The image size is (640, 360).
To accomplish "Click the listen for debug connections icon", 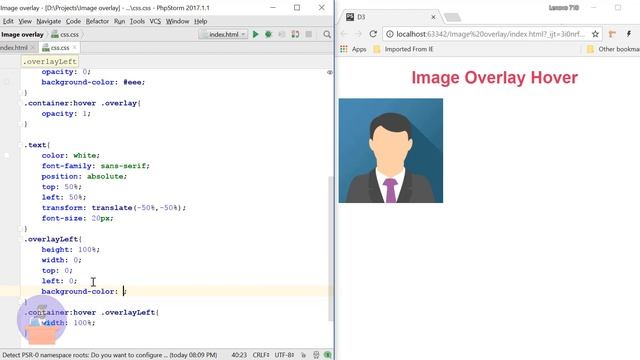I will pos(295,34).
